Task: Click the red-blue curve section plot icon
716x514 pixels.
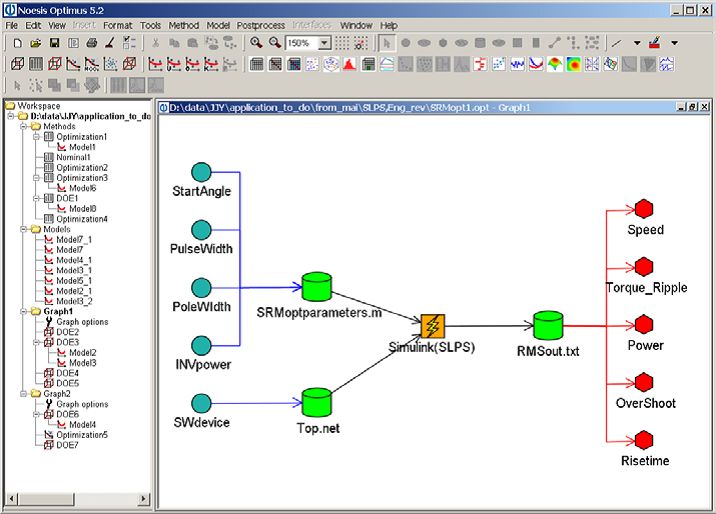Action: tap(536, 64)
